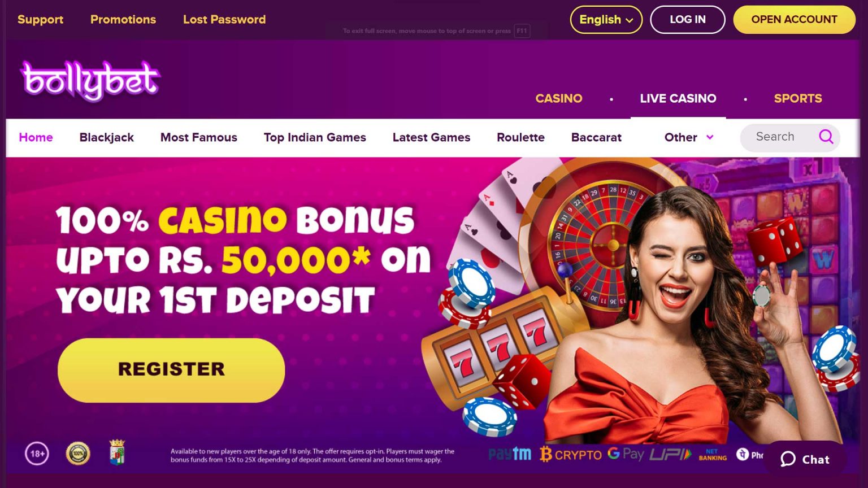This screenshot has height=488, width=868.
Task: Expand the Other games category menu
Action: (689, 137)
